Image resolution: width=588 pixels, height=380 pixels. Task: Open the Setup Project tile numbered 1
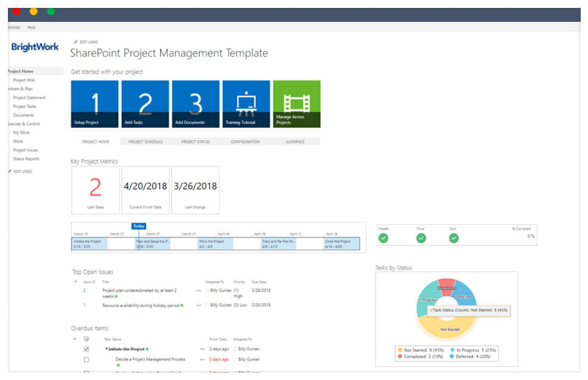94,104
